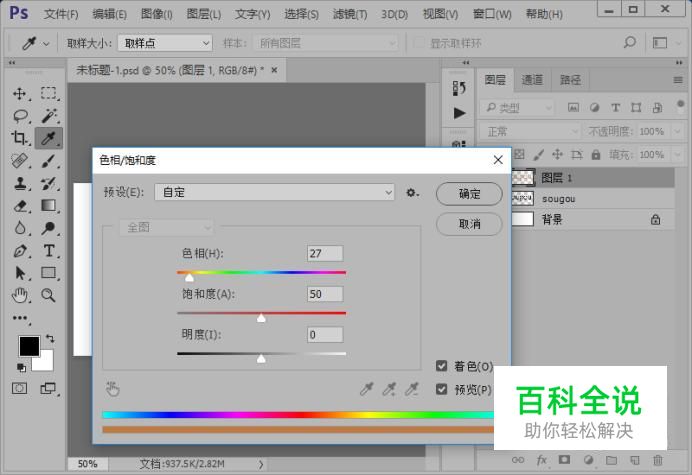
Task: Open the 图层(L) menu
Action: tap(204, 14)
